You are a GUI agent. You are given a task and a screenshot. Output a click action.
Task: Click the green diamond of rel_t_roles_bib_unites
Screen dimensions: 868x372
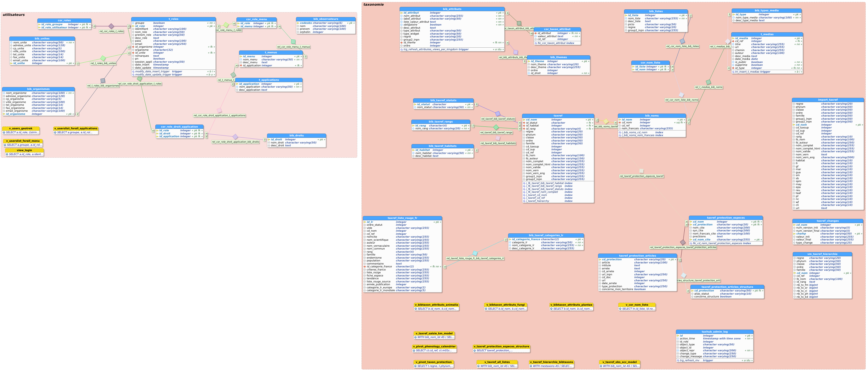pos(103,58)
